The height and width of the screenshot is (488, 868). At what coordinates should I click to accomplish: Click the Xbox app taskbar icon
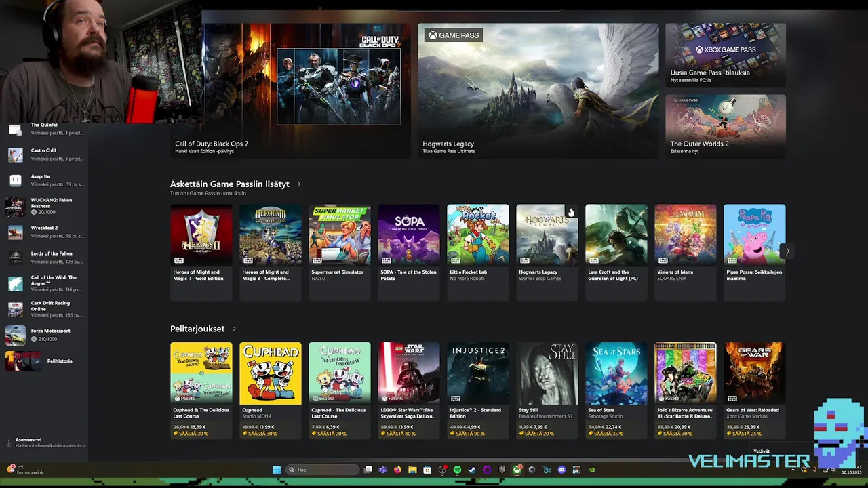point(517,470)
